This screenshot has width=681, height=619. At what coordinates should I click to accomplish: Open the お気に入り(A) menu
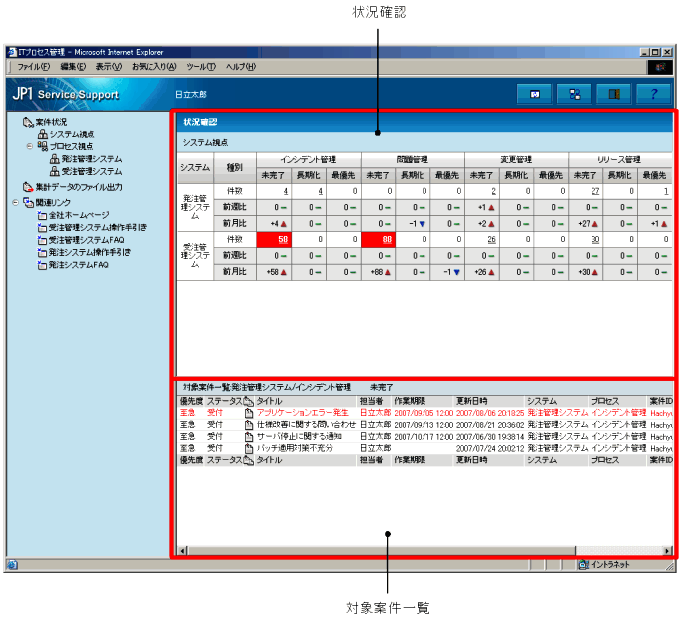click(x=154, y=67)
